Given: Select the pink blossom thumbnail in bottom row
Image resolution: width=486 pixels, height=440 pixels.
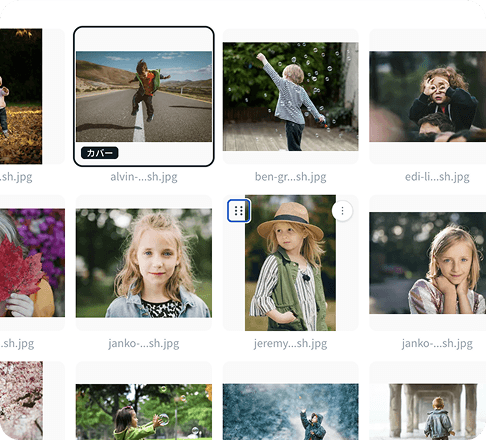Looking at the screenshot, I should point(21,401).
